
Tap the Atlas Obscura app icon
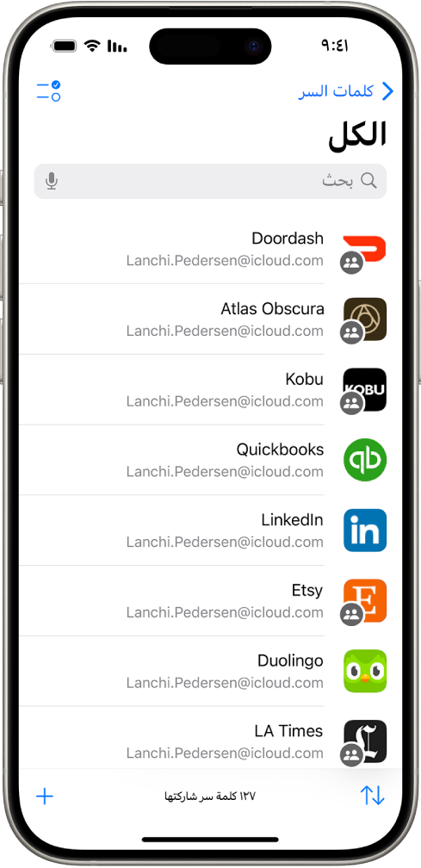(364, 319)
